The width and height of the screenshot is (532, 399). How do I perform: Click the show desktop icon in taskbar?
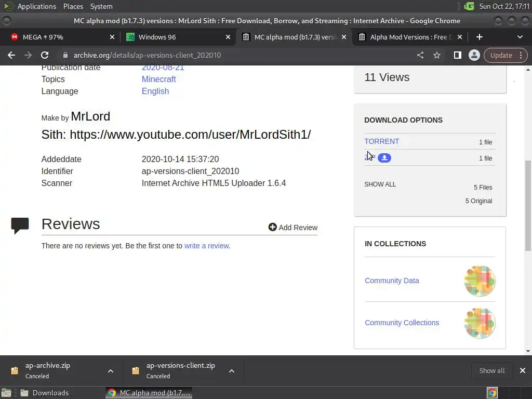[x=6, y=393]
